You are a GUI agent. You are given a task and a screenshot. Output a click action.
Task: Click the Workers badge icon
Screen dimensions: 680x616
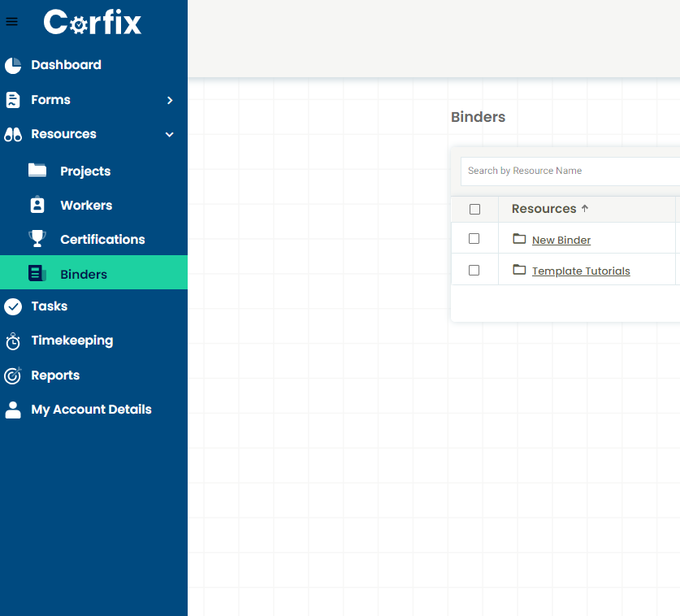point(37,206)
